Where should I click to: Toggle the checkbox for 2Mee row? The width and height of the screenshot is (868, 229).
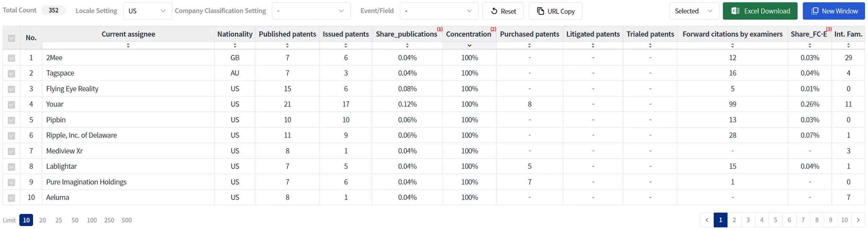tap(11, 58)
